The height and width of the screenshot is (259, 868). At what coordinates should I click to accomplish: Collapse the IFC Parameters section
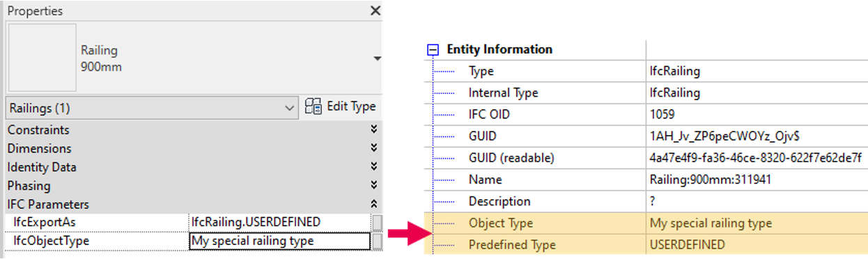point(374,205)
